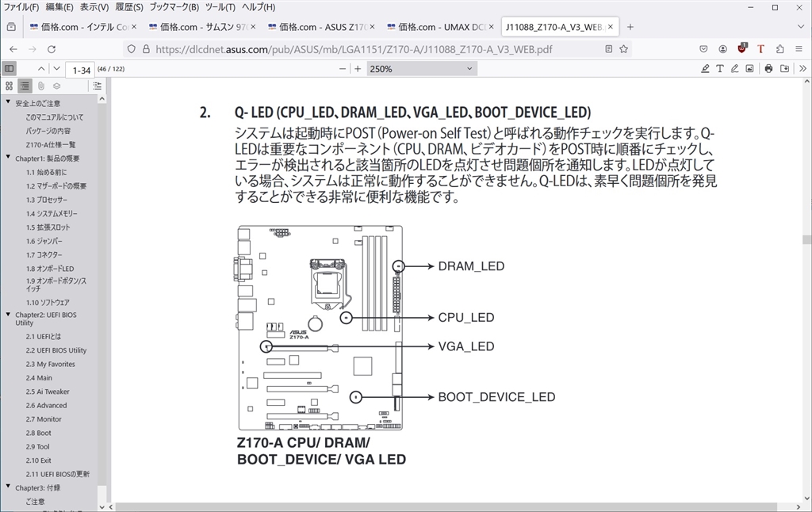Show document outline in sidebar
The image size is (812, 512).
(x=25, y=86)
